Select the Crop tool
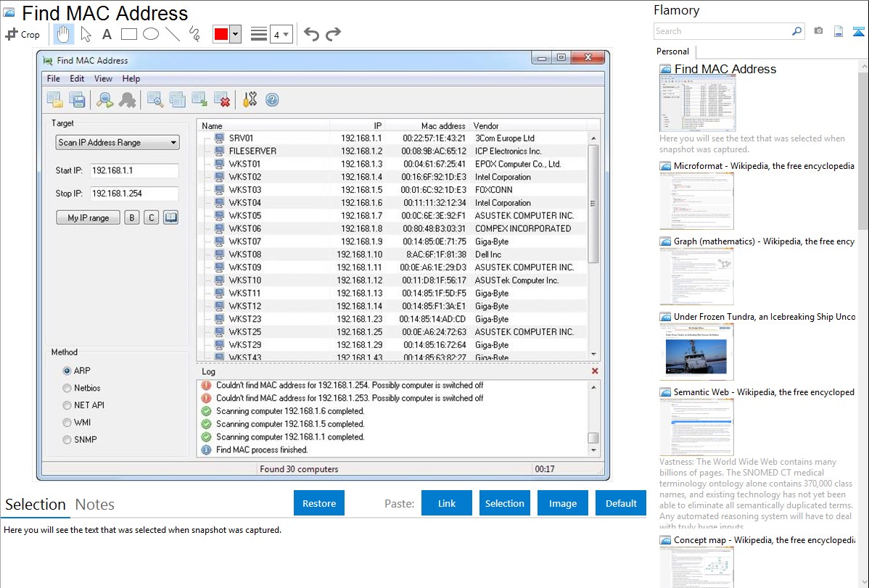The width and height of the screenshot is (869, 588). [22, 34]
